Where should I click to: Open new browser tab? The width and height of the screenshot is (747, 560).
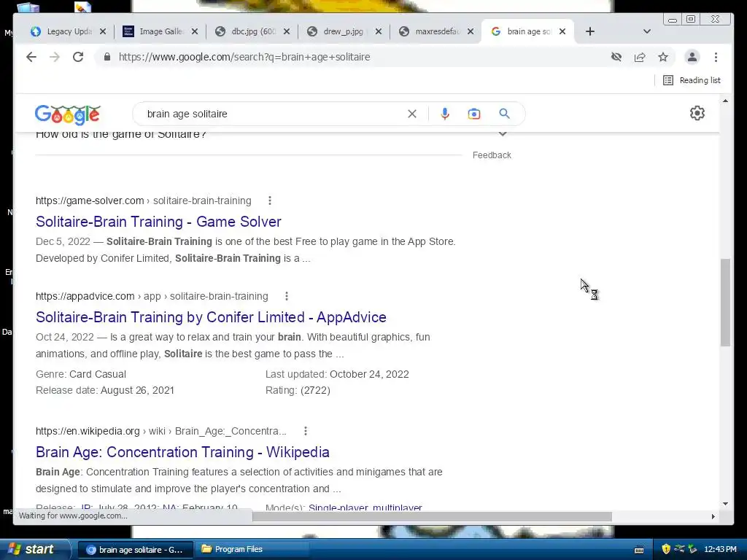tap(589, 31)
